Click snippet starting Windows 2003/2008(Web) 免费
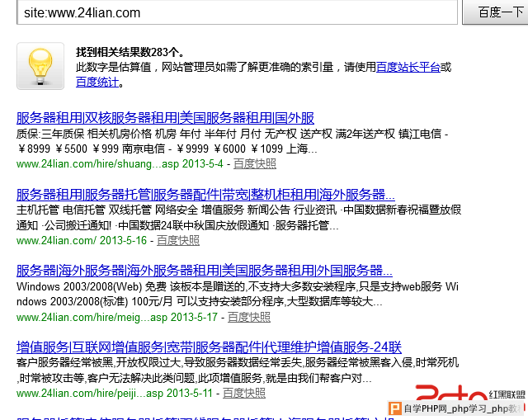 tap(238, 294)
